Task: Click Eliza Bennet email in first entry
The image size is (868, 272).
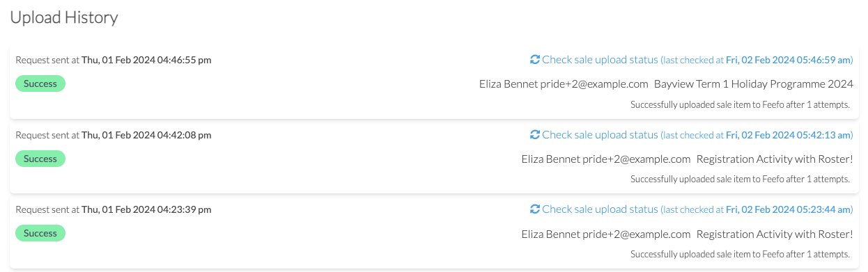Action: tap(564, 84)
